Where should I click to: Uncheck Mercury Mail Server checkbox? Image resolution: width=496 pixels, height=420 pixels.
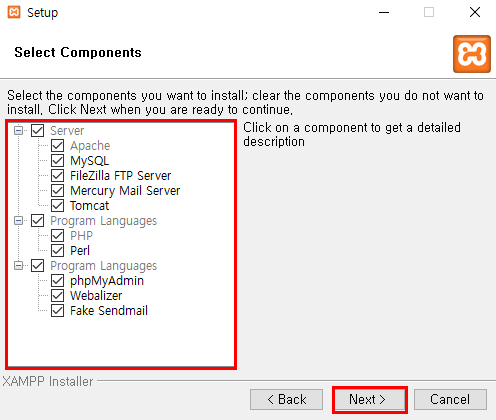pyautogui.click(x=57, y=190)
